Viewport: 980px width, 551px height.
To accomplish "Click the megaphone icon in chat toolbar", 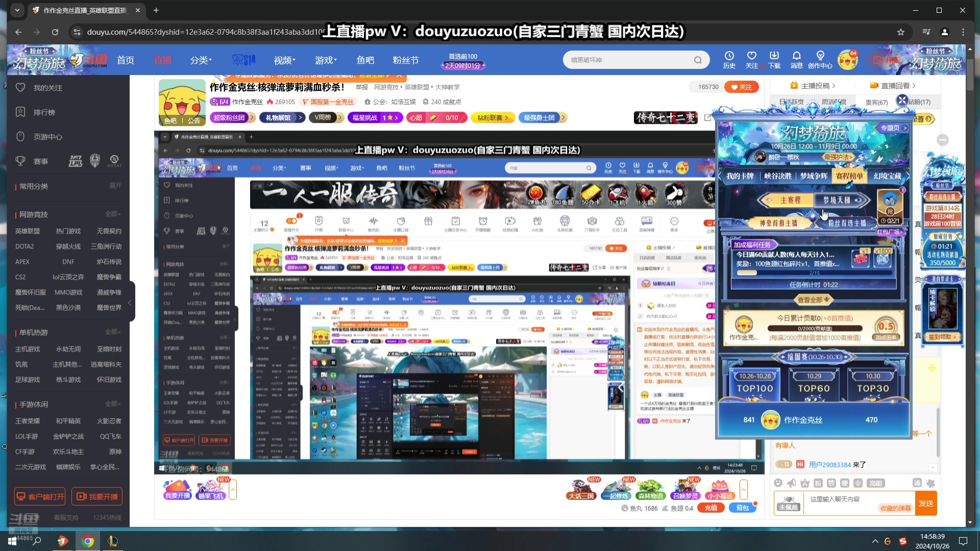I will pyautogui.click(x=791, y=483).
